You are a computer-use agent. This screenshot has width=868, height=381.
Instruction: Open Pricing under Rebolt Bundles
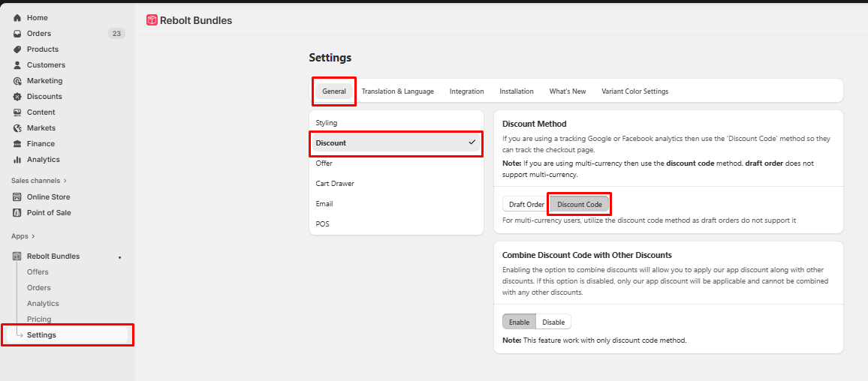pos(39,319)
